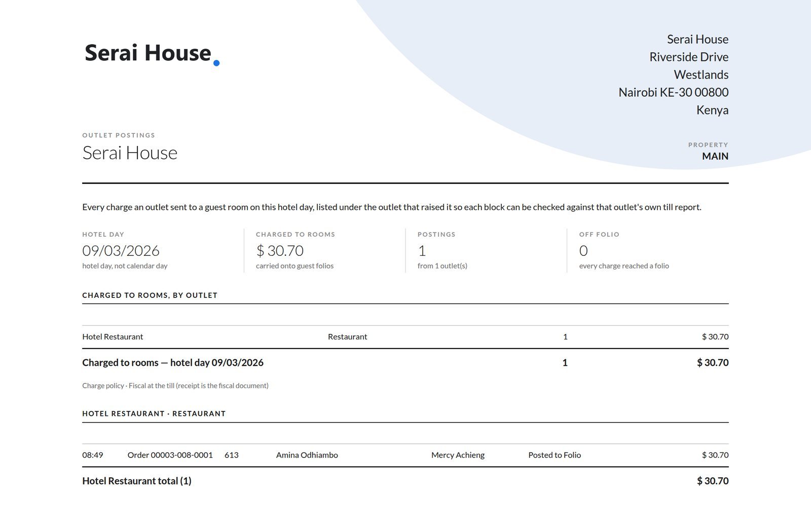The width and height of the screenshot is (811, 532).
Task: Click the "Nairobi KE-30 00800" address line
Action: point(674,93)
